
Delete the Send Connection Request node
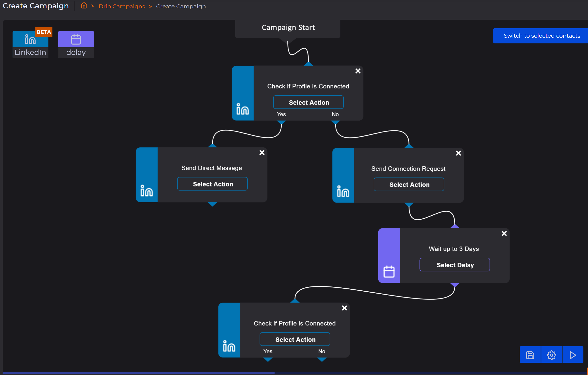tap(458, 153)
